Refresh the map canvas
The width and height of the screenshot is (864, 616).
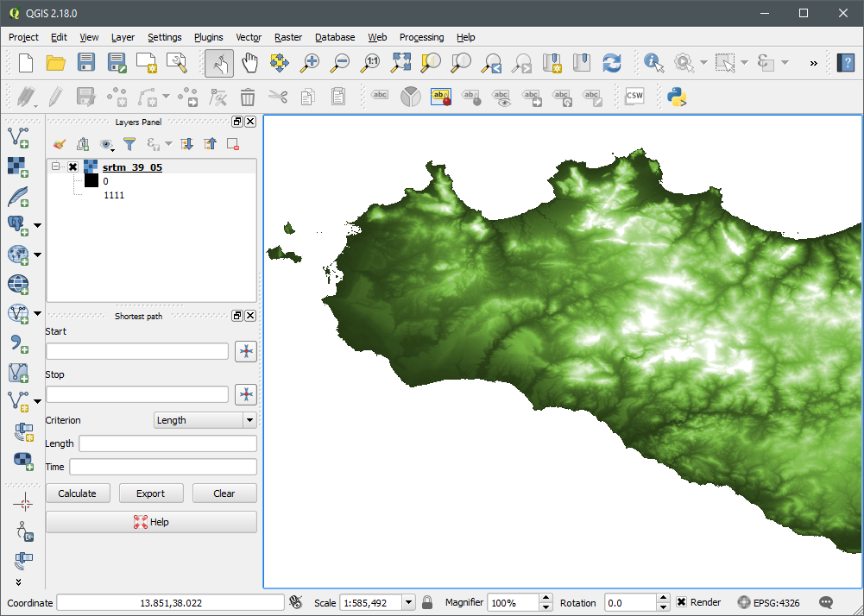coord(612,63)
